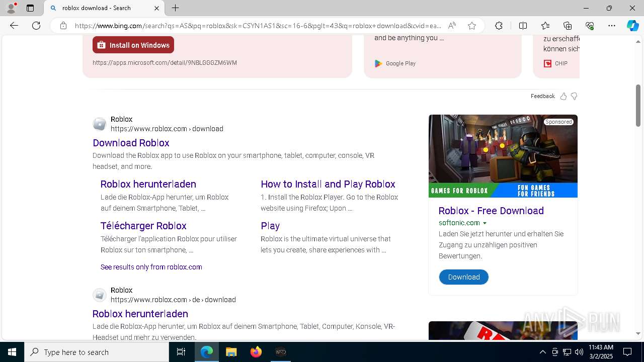Open How to Install and Play Roblox link
Viewport: 644px width, 362px height.
[x=328, y=184]
